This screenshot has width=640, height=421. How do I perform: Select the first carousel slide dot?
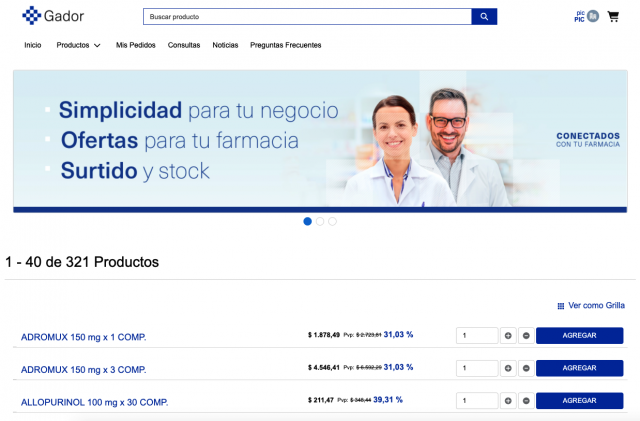(x=307, y=221)
